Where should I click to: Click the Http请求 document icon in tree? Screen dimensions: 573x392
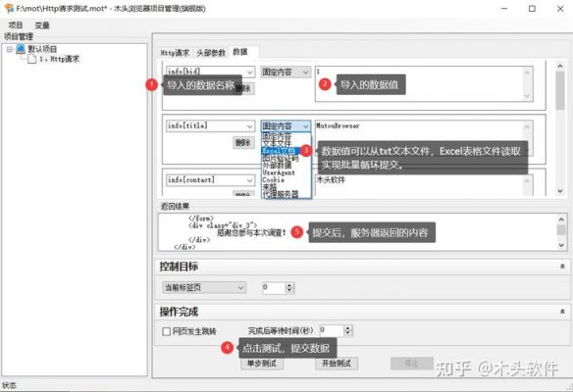[x=32, y=59]
